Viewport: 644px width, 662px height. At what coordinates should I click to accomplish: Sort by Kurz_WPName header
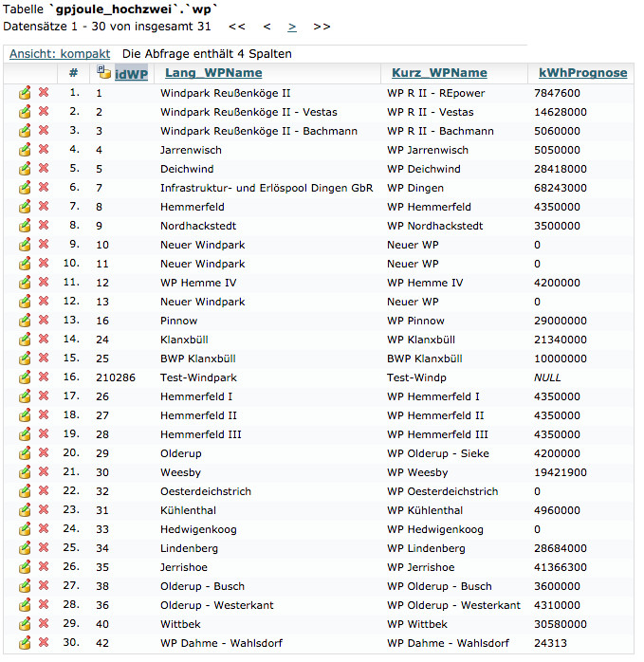coord(439,73)
